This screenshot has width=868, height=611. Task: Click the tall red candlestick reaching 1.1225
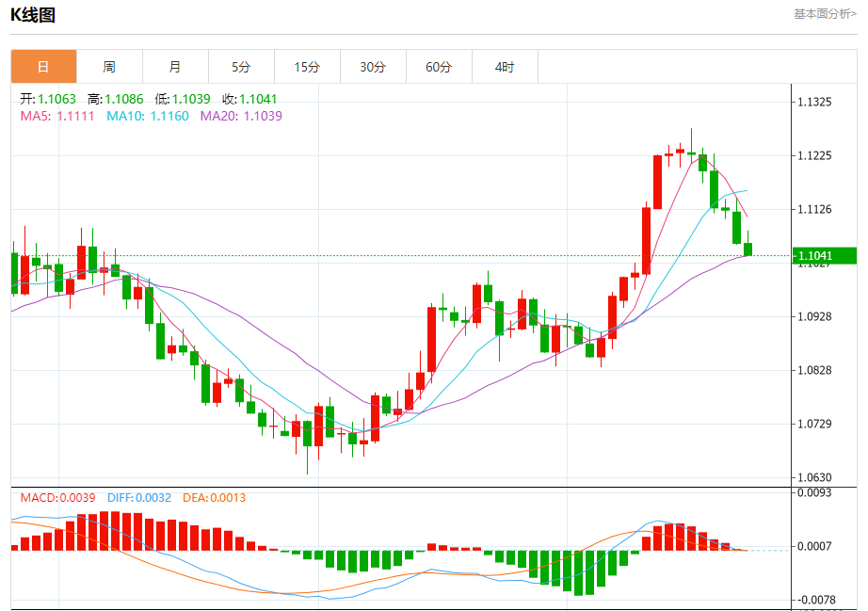tap(658, 182)
